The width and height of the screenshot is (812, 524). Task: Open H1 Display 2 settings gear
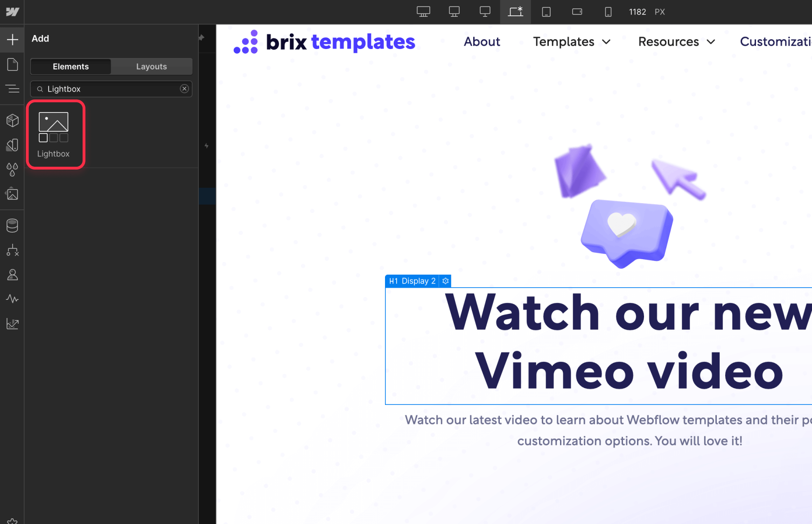445,281
